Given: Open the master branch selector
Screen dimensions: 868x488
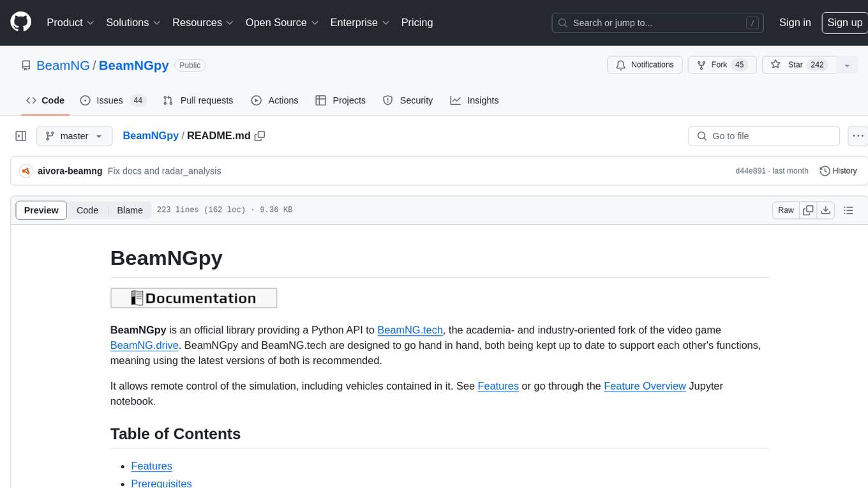Looking at the screenshot, I should [x=74, y=136].
